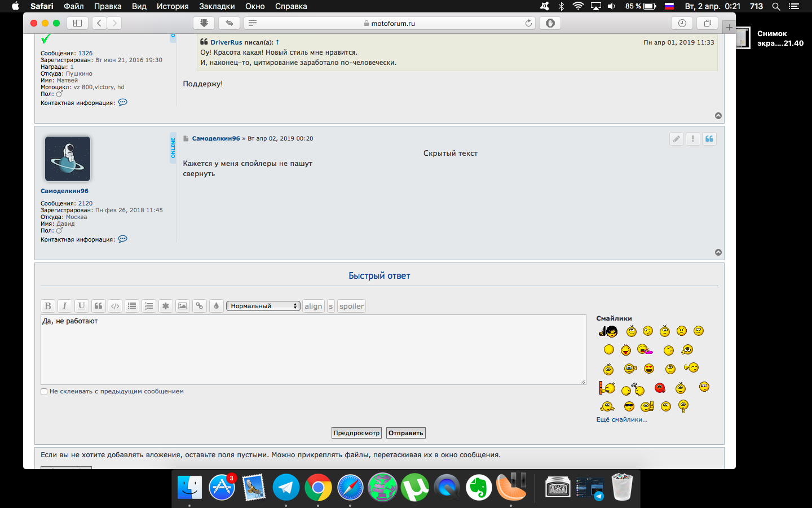The width and height of the screenshot is (812, 508).
Task: Open Telegram from the Dock
Action: [x=286, y=487]
